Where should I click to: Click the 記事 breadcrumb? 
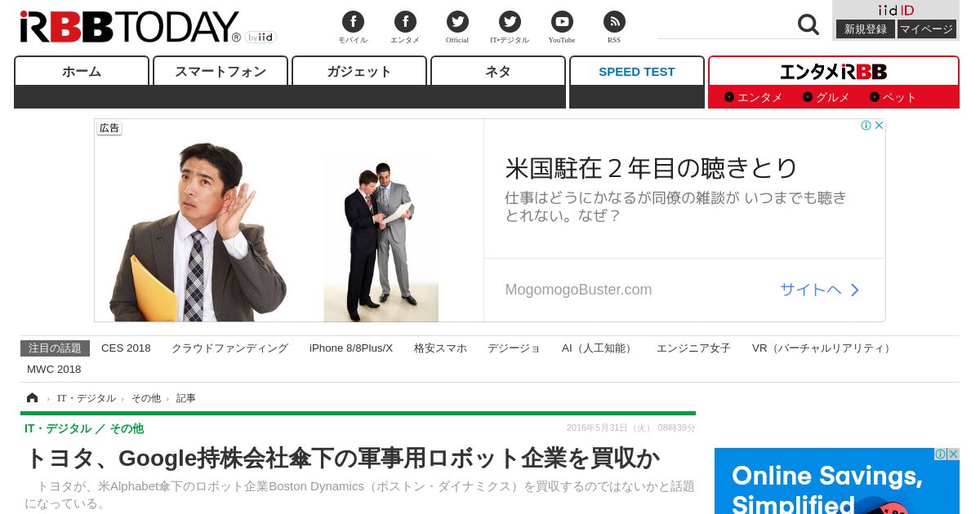click(186, 398)
